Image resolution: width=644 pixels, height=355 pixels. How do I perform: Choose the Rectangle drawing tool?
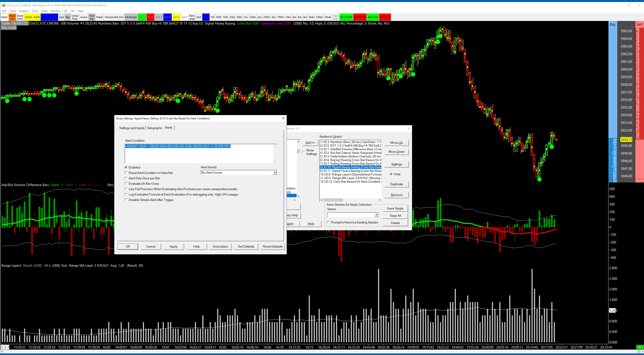[131, 17]
